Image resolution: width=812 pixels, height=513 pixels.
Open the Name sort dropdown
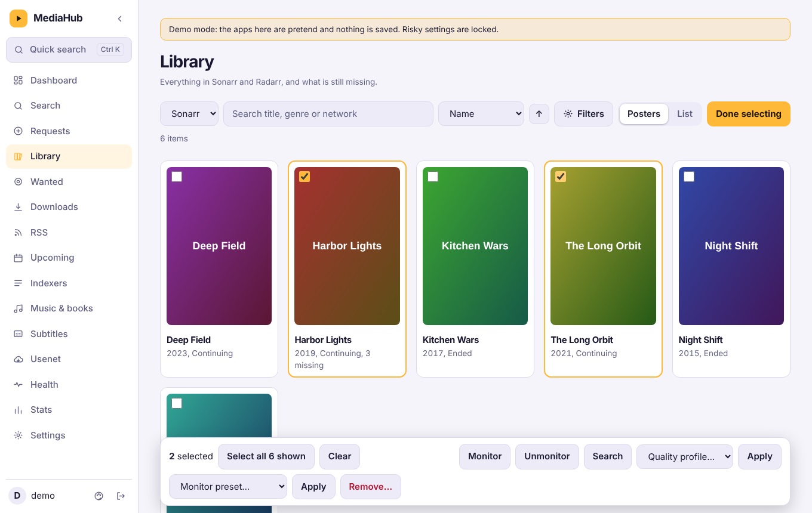[x=481, y=114]
